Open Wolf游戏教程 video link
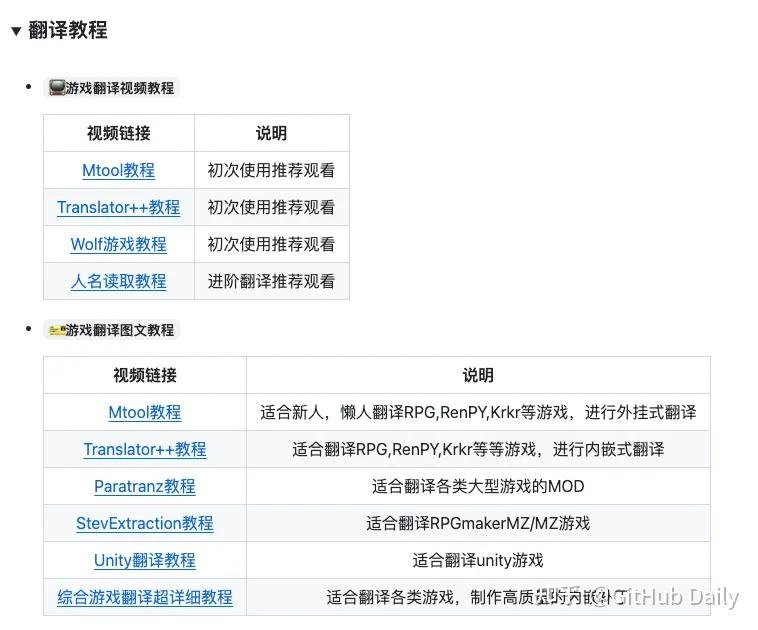The width and height of the screenshot is (758, 630). pyautogui.click(x=118, y=244)
